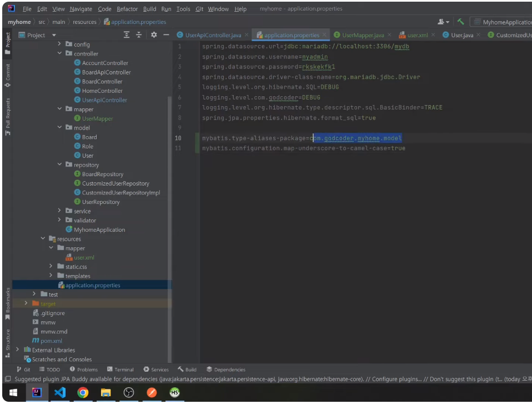
Task: Click the resources breadcrumb
Action: [x=84, y=22]
